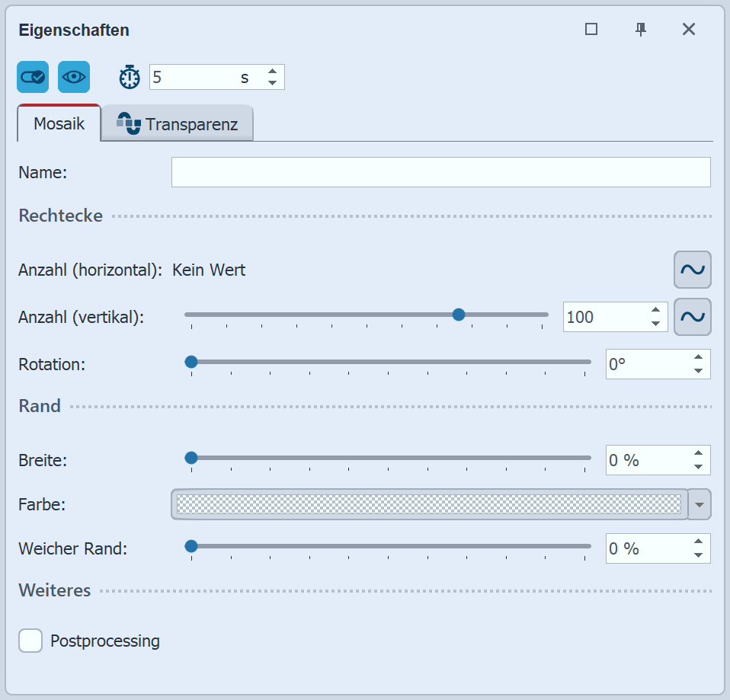The width and height of the screenshot is (730, 700).
Task: Increase duration with the up arrow
Action: pos(272,72)
